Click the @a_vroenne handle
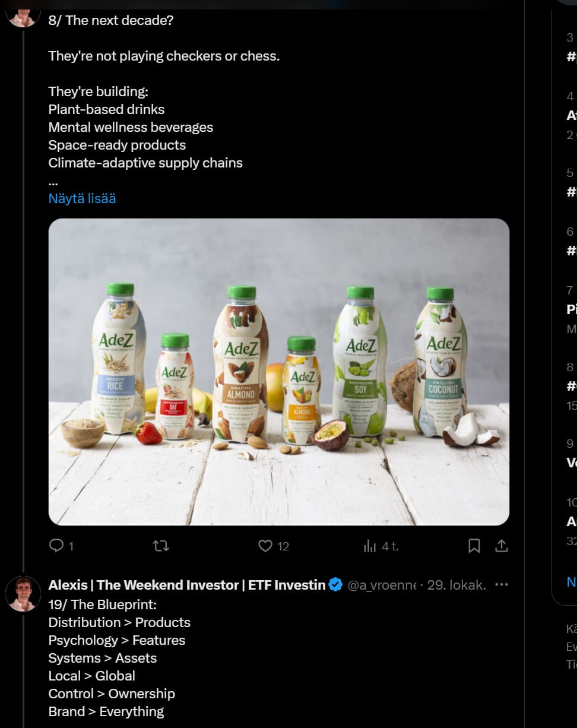This screenshot has width=577, height=728. tap(382, 585)
